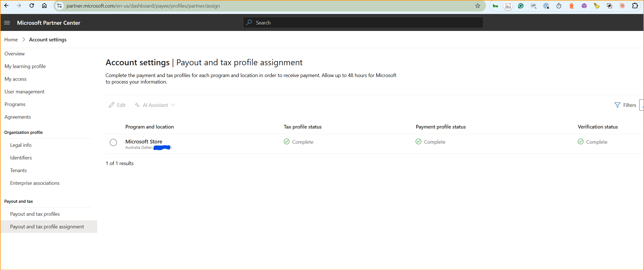
Task: Click inside the Search input field
Action: pyautogui.click(x=310, y=22)
